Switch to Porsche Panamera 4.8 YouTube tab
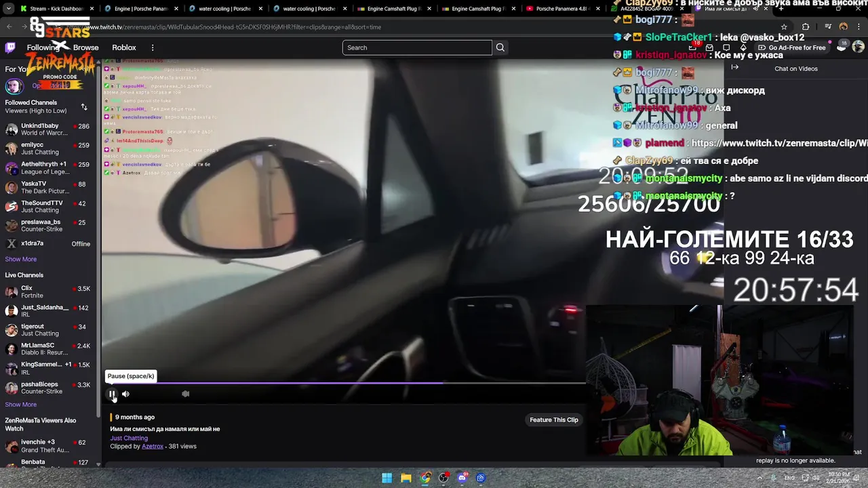Image resolution: width=868 pixels, height=488 pixels. pyautogui.click(x=561, y=9)
